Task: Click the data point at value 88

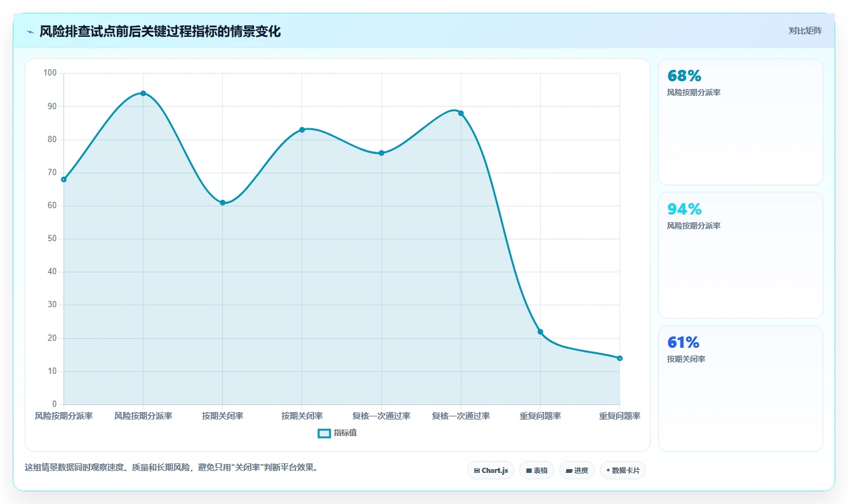Action: click(461, 113)
